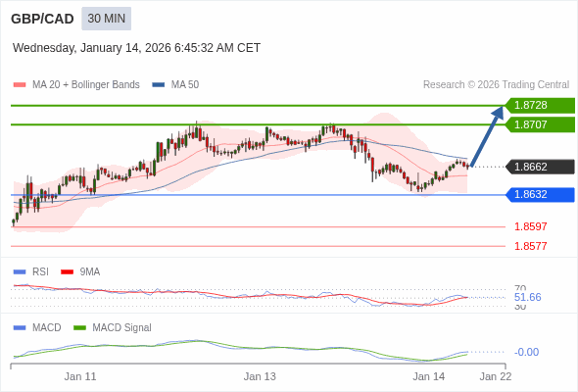Image resolution: width=578 pixels, height=392 pixels.
Task: Click the MA 20 + Bollinger Bands legend swatch
Action: (20, 85)
